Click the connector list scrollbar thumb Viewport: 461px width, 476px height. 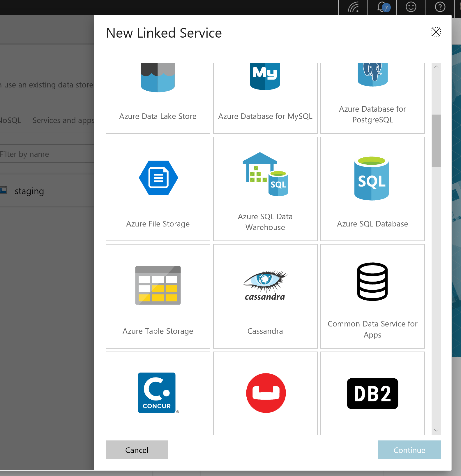[436, 140]
